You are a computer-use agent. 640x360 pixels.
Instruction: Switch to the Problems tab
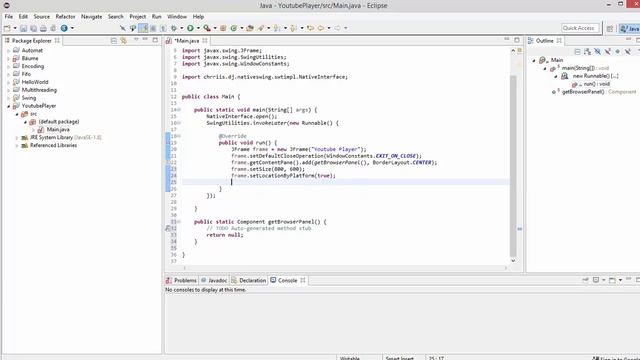181,280
